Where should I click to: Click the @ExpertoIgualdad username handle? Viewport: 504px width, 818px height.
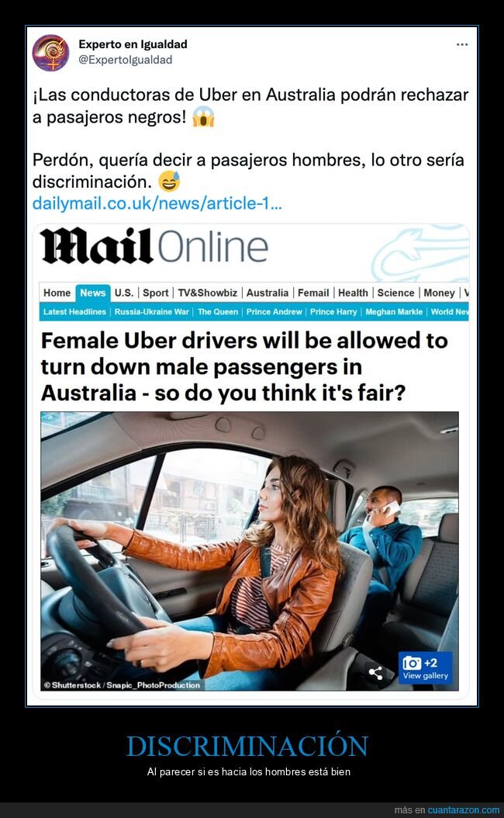click(x=125, y=60)
